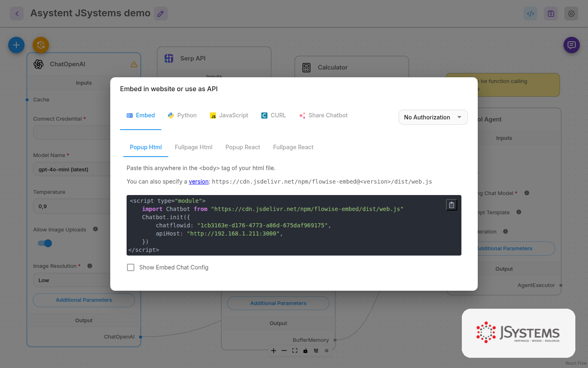Click the BufferMemory output connector dot
The image size is (588, 368).
[335, 340]
